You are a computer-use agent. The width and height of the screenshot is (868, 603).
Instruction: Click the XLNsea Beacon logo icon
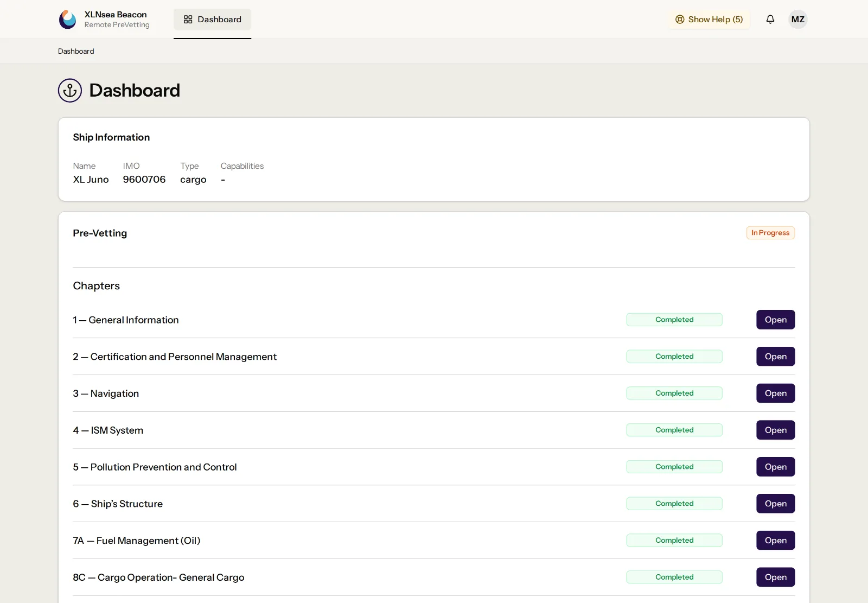point(68,20)
